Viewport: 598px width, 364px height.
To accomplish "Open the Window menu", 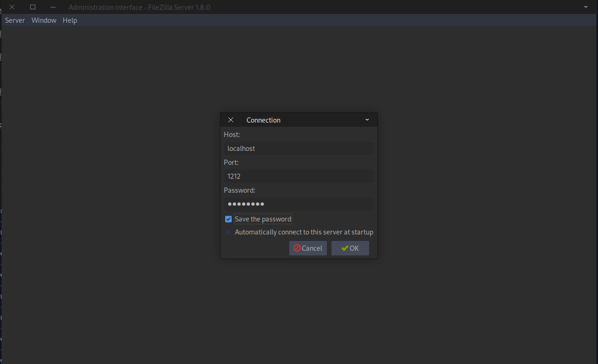I will [44, 20].
